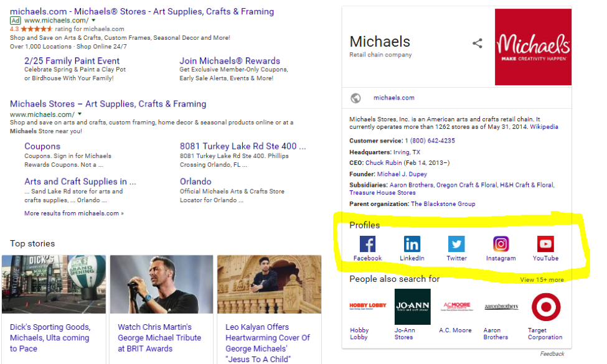Viewport: 607px width, 364px height.
Task: Click the Hobby Lobby text label
Action: [x=359, y=334]
